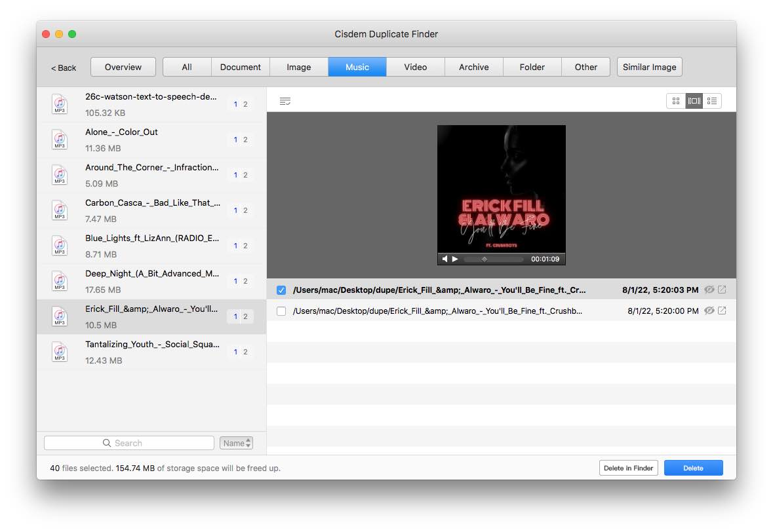This screenshot has height=532, width=773.
Task: Go Back to previous screen
Action: [64, 67]
